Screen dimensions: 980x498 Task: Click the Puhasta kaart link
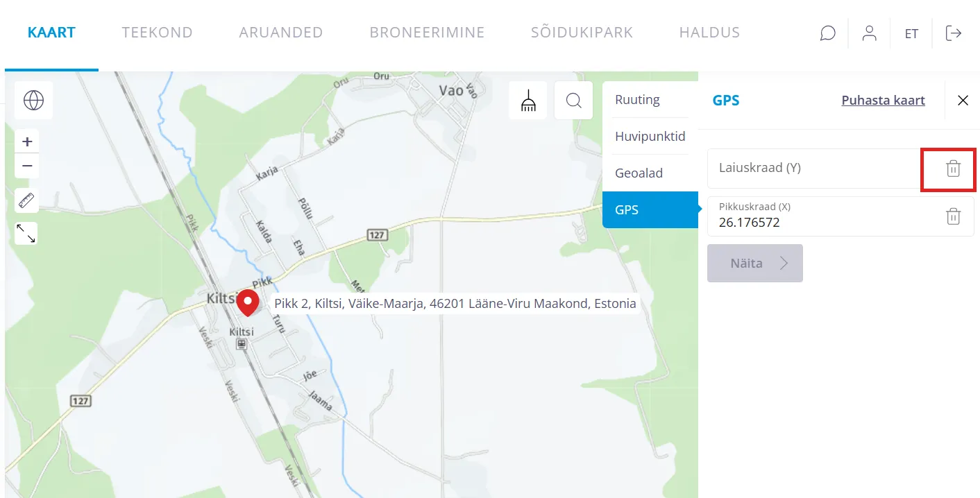883,101
